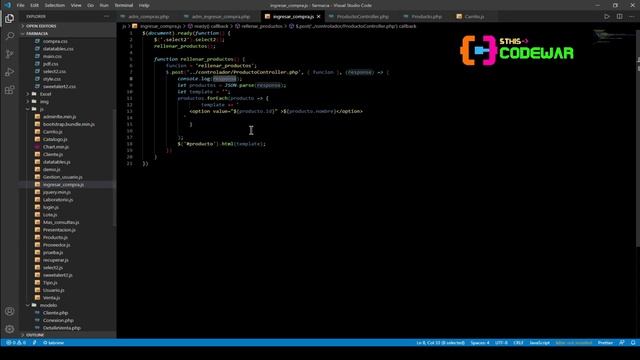Expand the Outline section

tap(35, 335)
